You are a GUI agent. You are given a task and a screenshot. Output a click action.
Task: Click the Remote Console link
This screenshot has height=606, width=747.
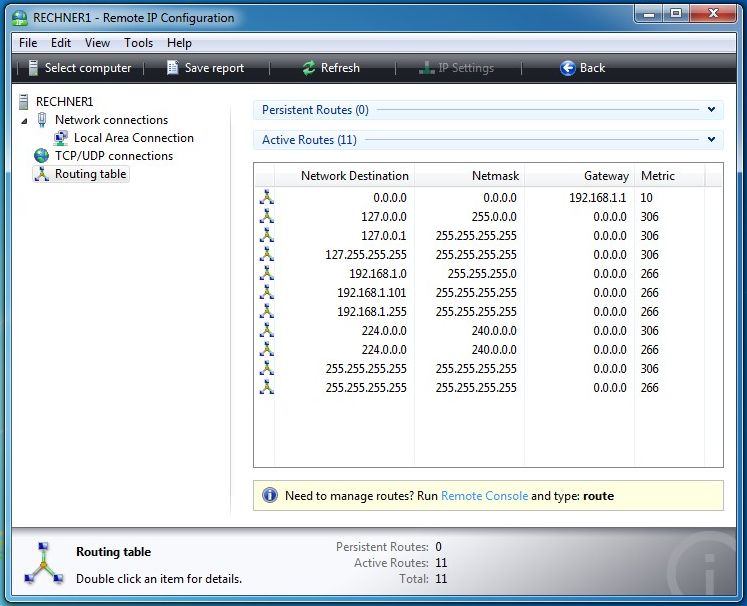[484, 496]
